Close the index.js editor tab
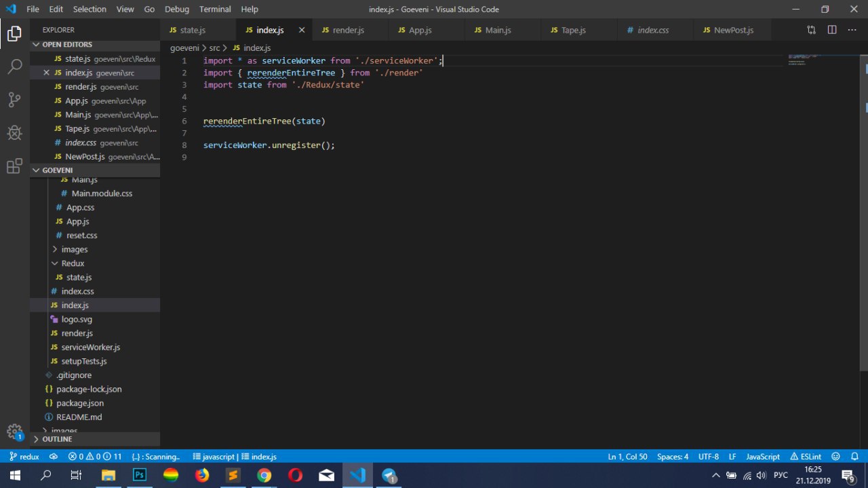This screenshot has width=868, height=488. pos(302,31)
